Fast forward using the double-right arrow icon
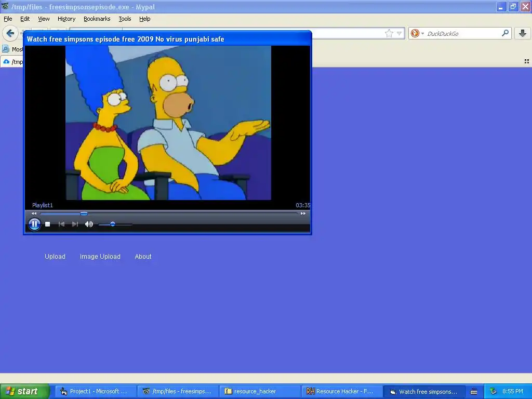The height and width of the screenshot is (399, 532). click(x=303, y=214)
